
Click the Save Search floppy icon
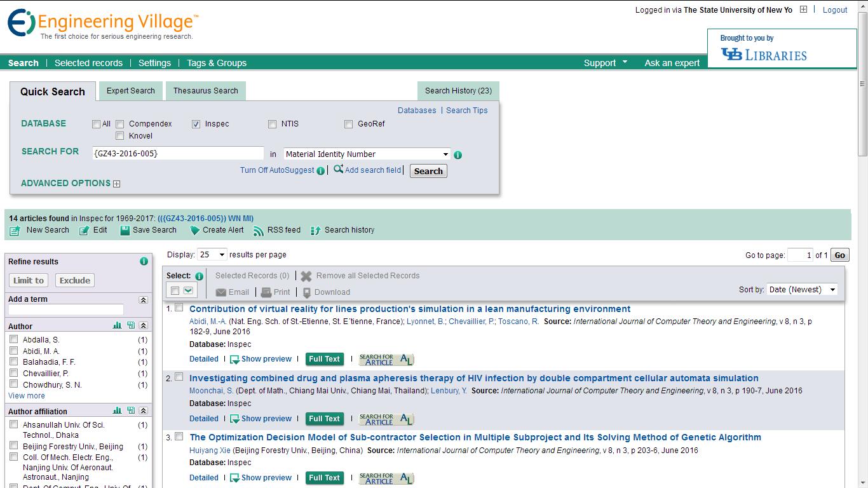pos(125,231)
